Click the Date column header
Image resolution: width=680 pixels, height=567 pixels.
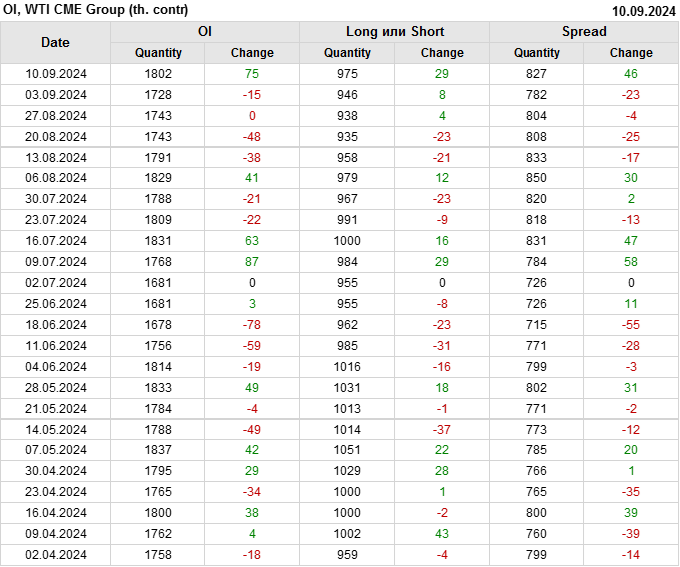[x=55, y=42]
